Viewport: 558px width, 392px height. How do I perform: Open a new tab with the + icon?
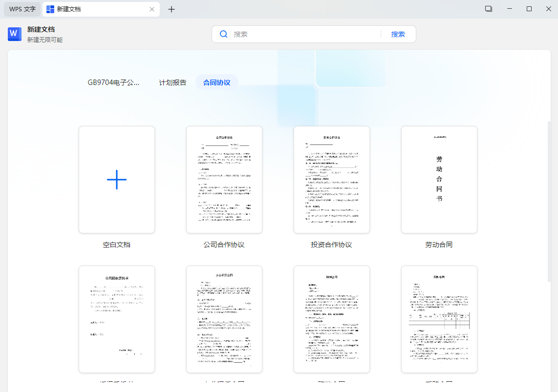[172, 9]
